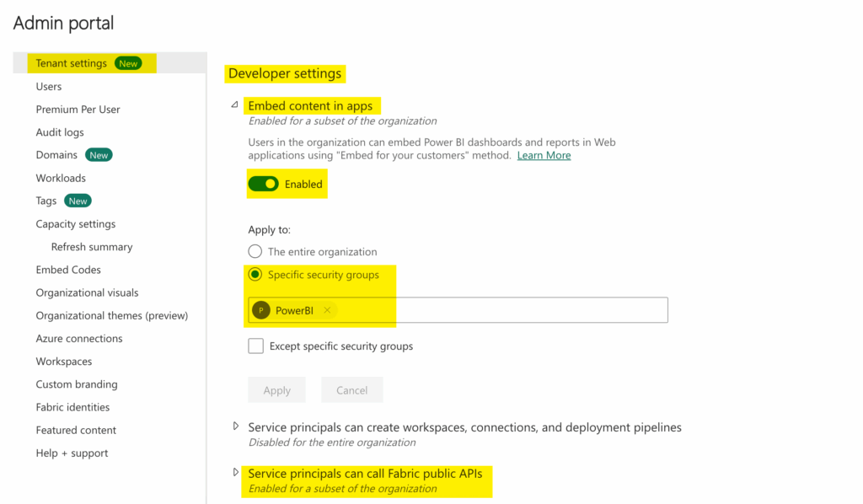Click the PowerBI group avatar icon
Image resolution: width=863 pixels, height=504 pixels.
pyautogui.click(x=261, y=310)
